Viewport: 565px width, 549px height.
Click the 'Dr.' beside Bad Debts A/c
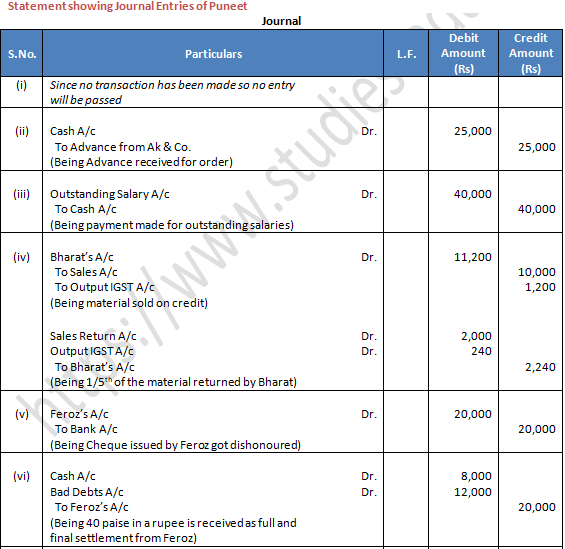tap(369, 492)
